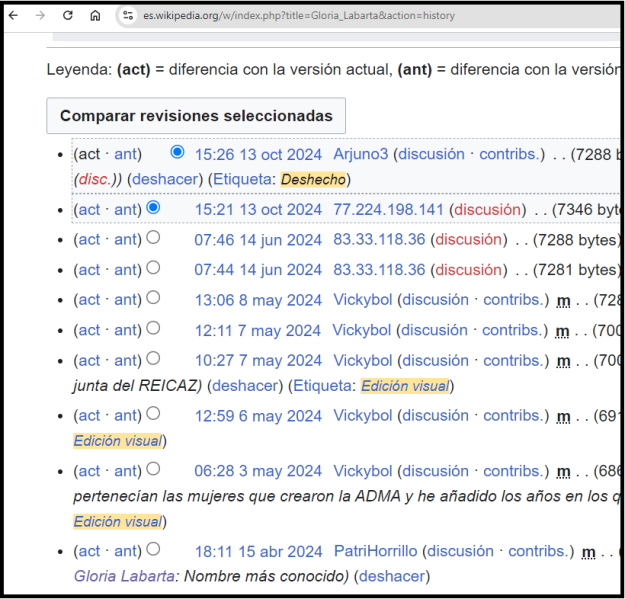
Task: Select radio button for 18:11 15 abr 2024 revision
Action: [153, 549]
